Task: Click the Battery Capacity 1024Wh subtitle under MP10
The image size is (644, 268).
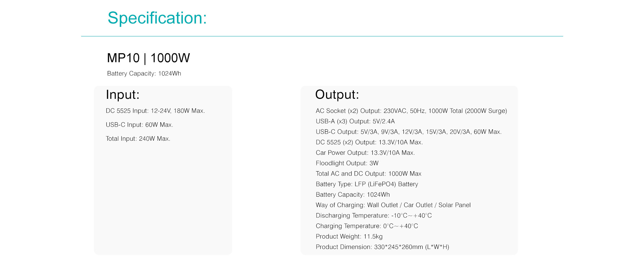Action: coord(144,73)
